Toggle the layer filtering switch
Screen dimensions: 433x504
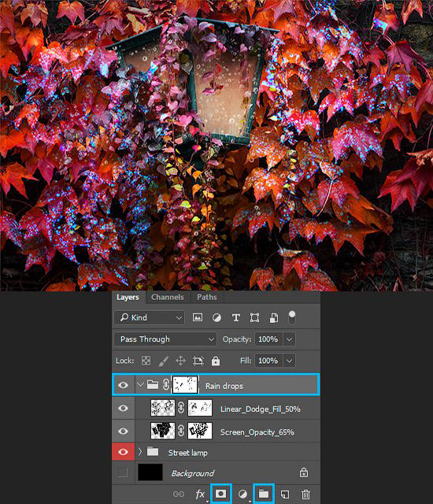[291, 317]
